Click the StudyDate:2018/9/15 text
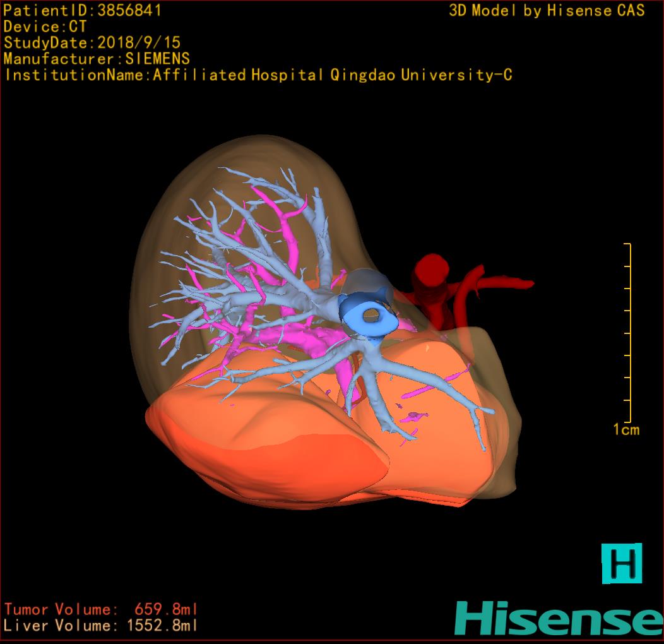This screenshot has height=644, width=664. coord(92,43)
